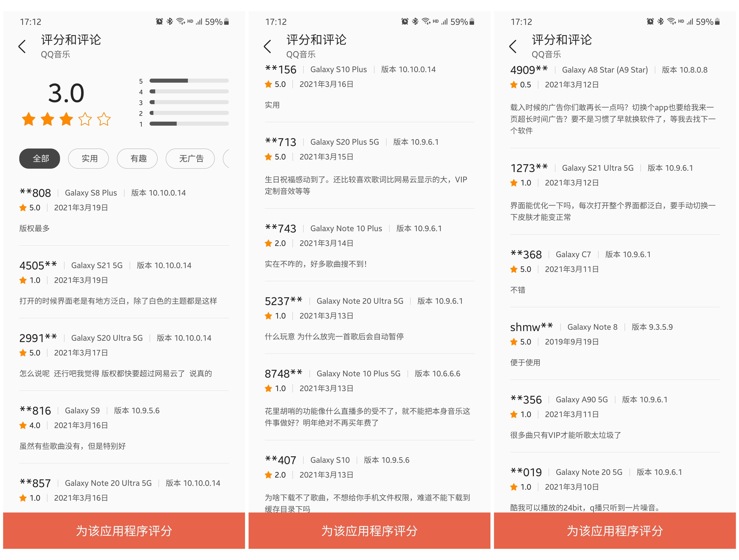Select the 有趣 filter chip
The height and width of the screenshot is (560, 739).
[x=137, y=158]
